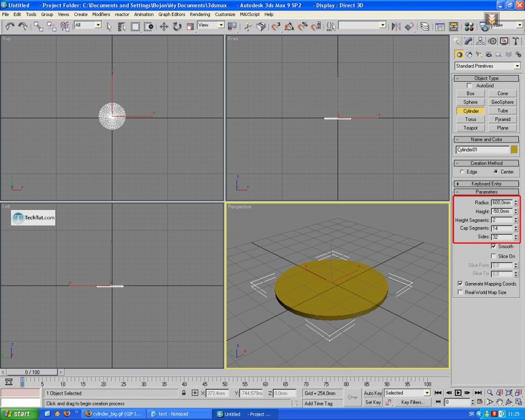Screen dimensions: 525x420
Task: Click the yellow object color swatch
Action: 514,149
